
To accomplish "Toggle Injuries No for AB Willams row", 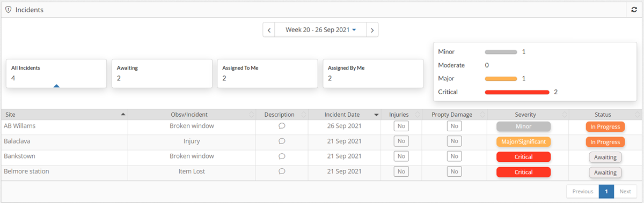I will click(401, 126).
